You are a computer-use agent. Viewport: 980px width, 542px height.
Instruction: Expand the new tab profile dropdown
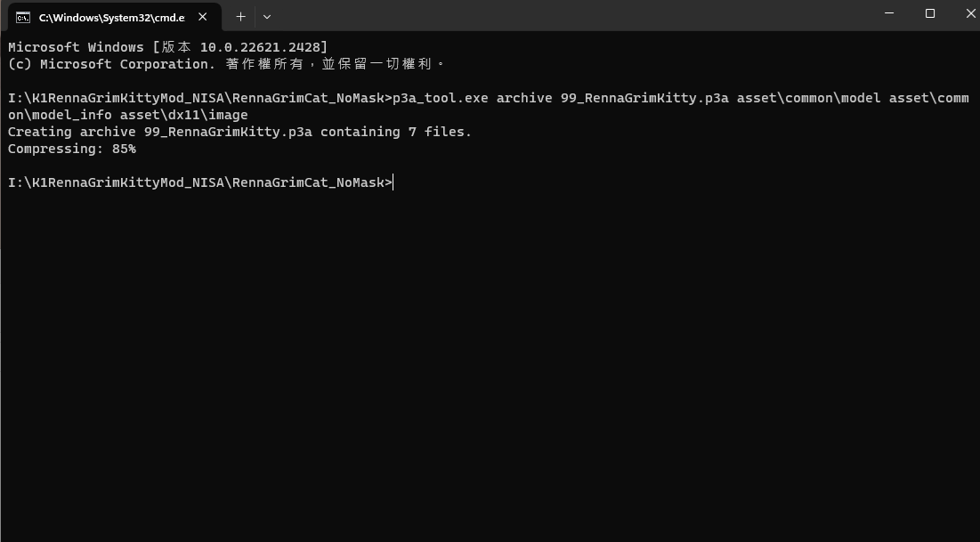[x=267, y=17]
